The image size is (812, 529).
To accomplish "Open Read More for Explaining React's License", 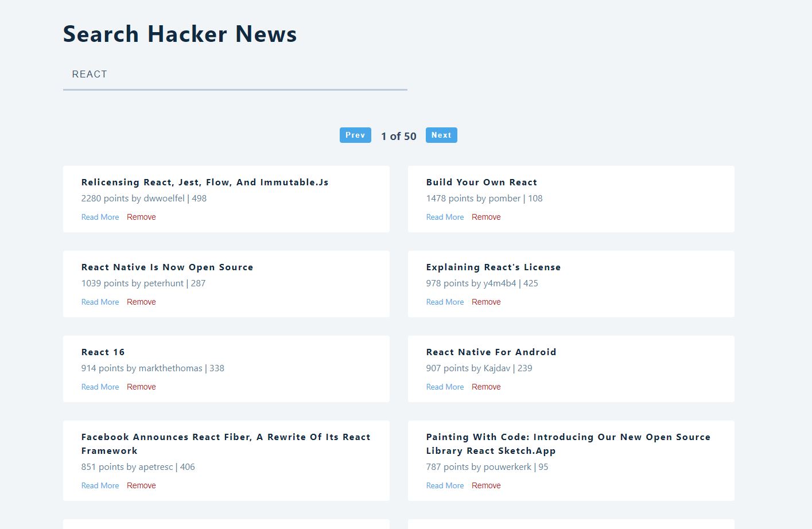I will pos(445,302).
